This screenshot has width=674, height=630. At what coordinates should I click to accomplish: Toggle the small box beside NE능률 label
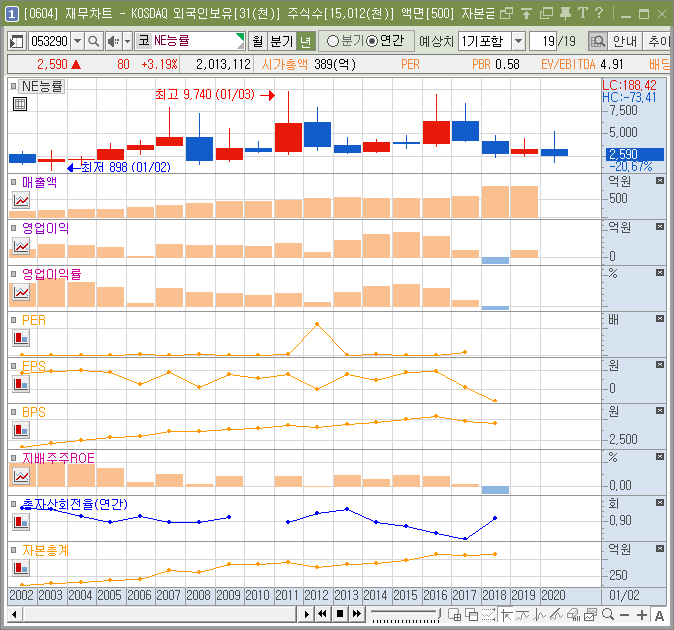tap(14, 86)
